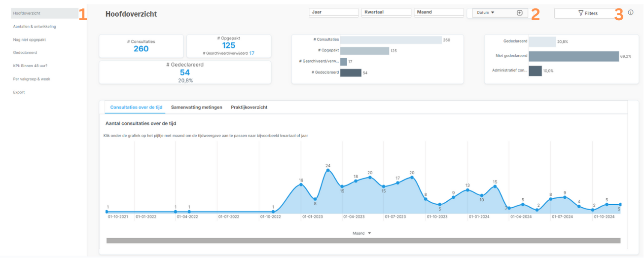Click the info icon beside Filters
Viewport: 644px width, 258px height.
631,13
